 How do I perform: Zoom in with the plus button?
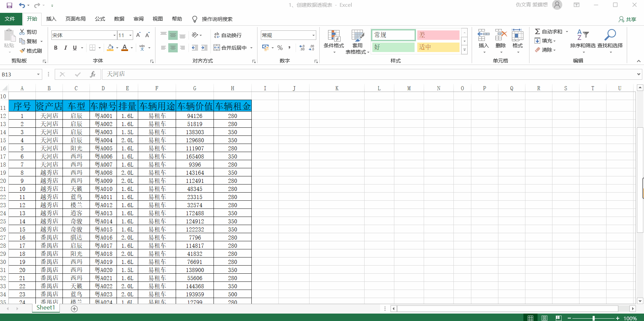click(618, 318)
